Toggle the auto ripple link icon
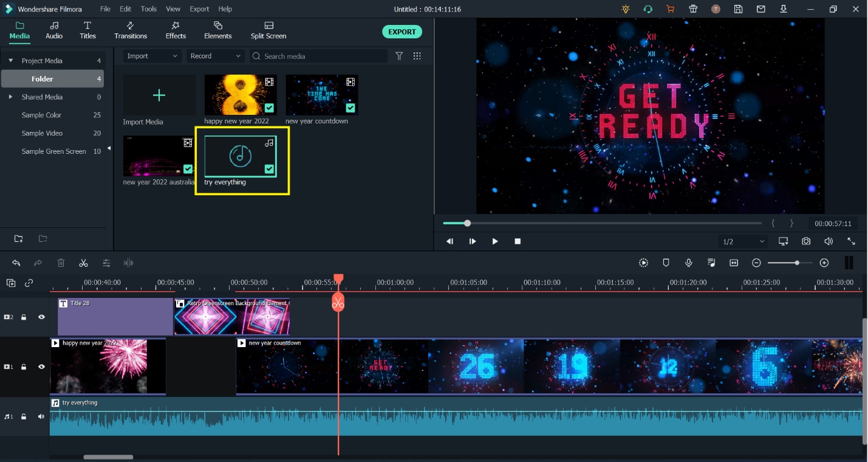The image size is (868, 462). tap(29, 283)
